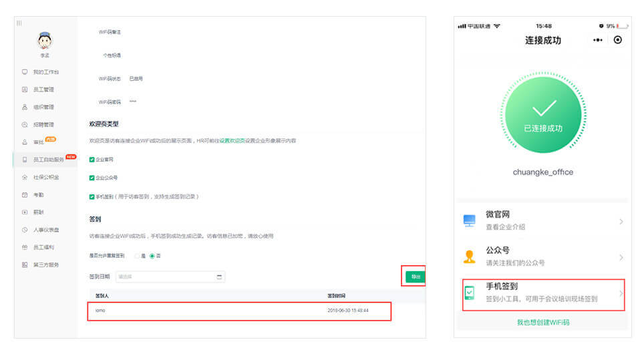Tap the battery indicator on phone status bar
Screen dimensions: 644x354
click(x=622, y=26)
